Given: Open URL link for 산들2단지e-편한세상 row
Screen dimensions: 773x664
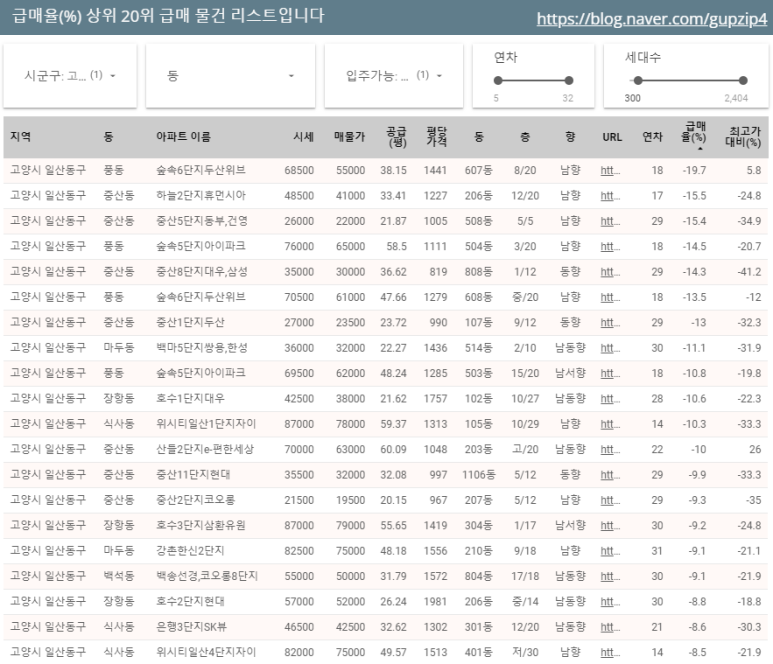Looking at the screenshot, I should coord(610,450).
